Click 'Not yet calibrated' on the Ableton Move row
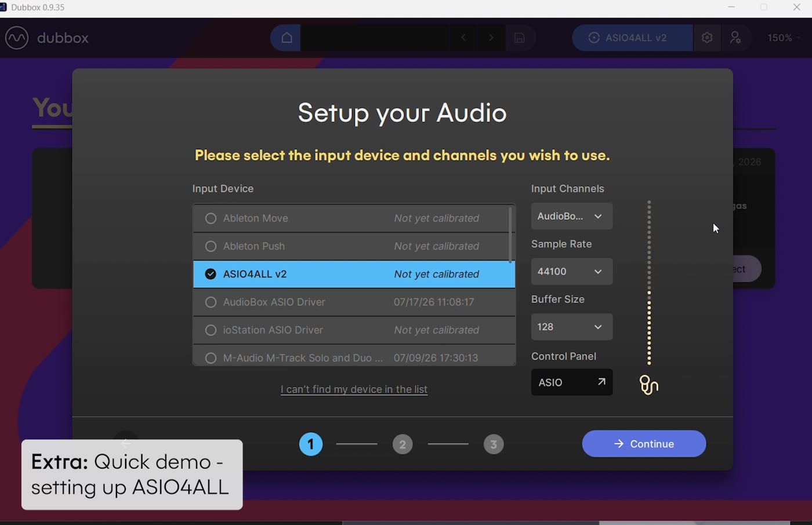 click(x=437, y=218)
